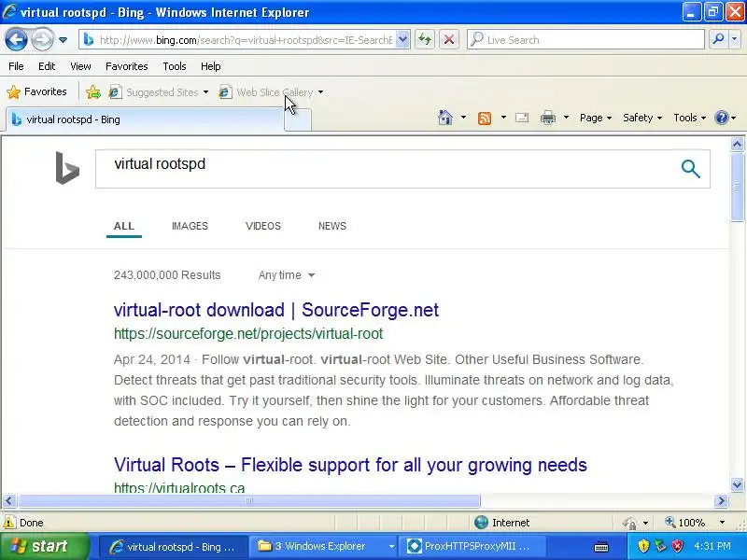
Task: Expand the address bar history dropdown
Action: tap(402, 40)
